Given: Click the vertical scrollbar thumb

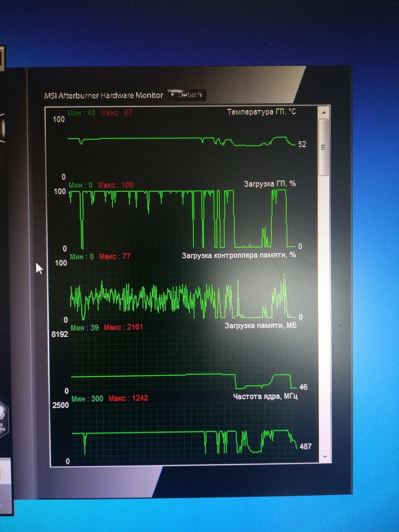Looking at the screenshot, I should [x=323, y=147].
